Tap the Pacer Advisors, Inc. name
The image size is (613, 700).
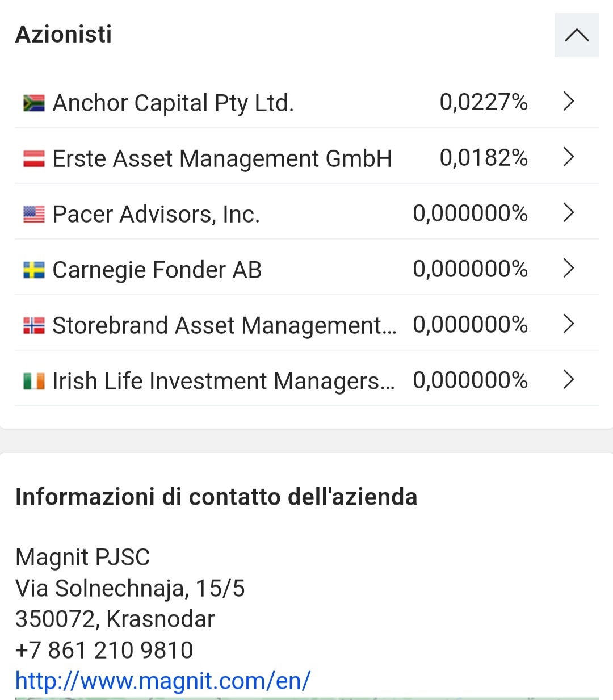(x=156, y=215)
